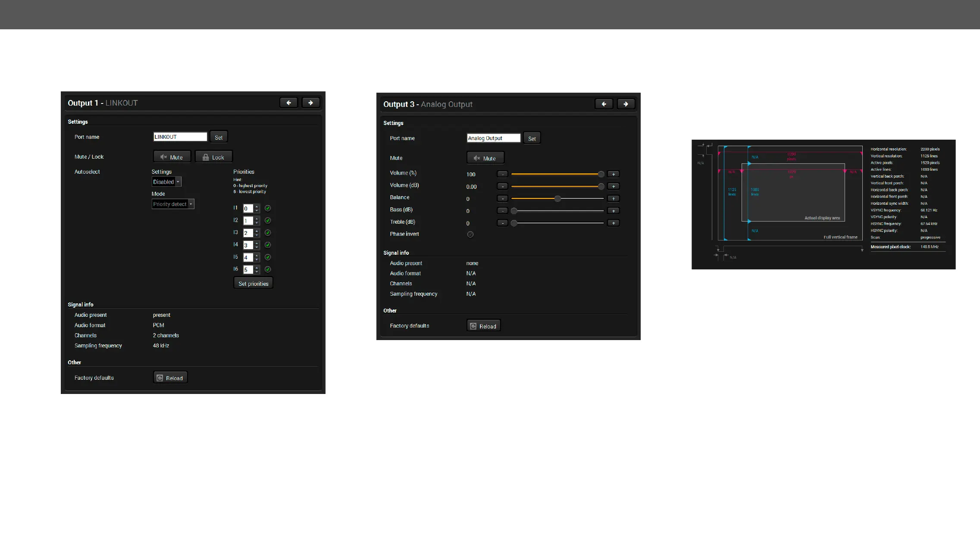Viewport: 980px width, 550px height.
Task: Click the 'Measured pixel clock:' label
Action: pyautogui.click(x=890, y=247)
